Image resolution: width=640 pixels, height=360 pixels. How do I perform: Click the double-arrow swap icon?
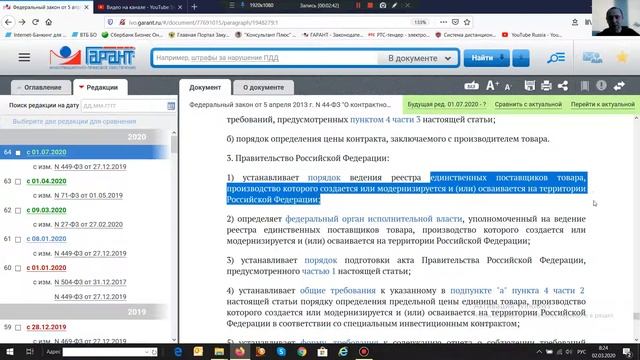coord(619,86)
